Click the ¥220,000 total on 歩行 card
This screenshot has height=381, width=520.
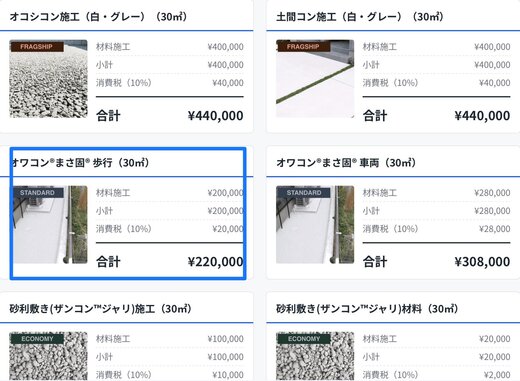(x=216, y=262)
